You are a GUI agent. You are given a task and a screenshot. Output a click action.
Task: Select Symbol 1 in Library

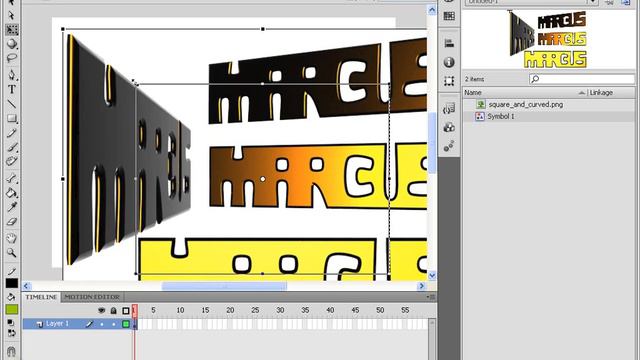501,116
